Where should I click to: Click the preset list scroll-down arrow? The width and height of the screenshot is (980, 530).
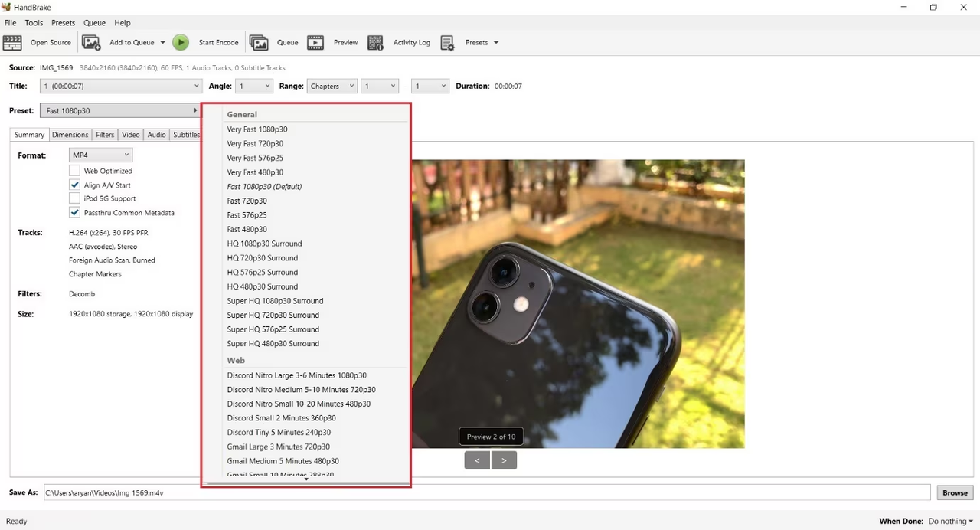pos(306,479)
